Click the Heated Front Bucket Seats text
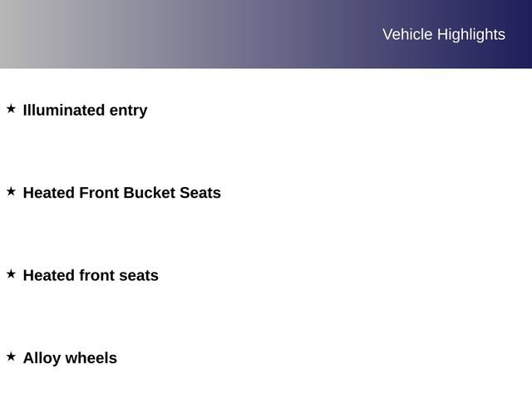The width and height of the screenshot is (532, 399). pyautogui.click(x=121, y=193)
